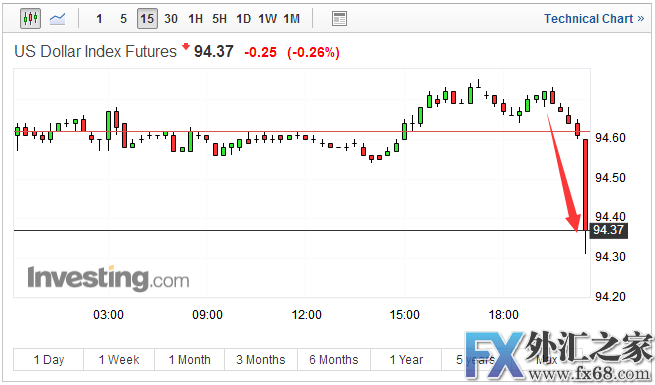The height and width of the screenshot is (385, 655).
Task: Click the 09:00 time axis label
Action: coord(207,314)
